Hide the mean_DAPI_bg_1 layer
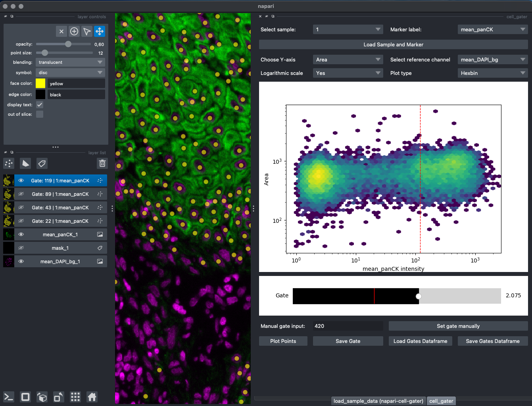This screenshot has height=406, width=532. pos(21,262)
